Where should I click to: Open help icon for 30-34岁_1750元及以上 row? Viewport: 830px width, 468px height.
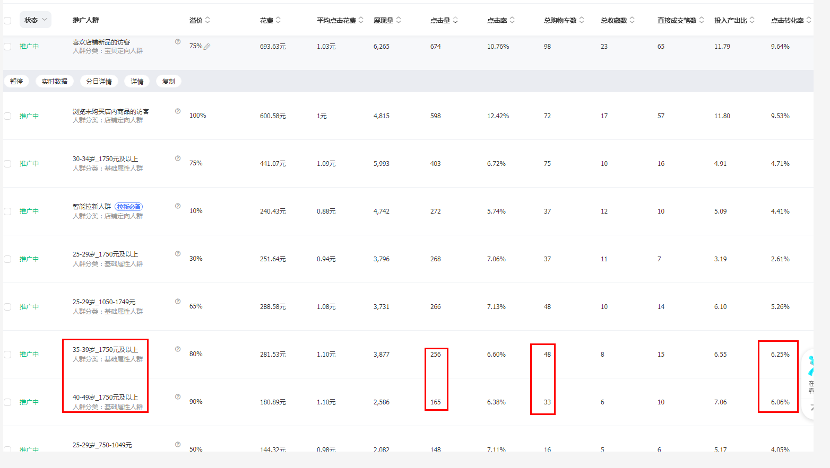178,158
